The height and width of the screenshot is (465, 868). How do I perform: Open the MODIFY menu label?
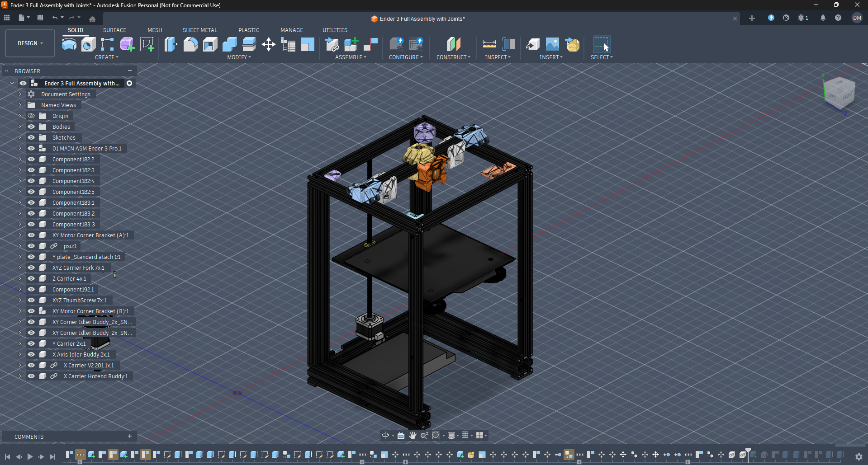click(x=239, y=57)
